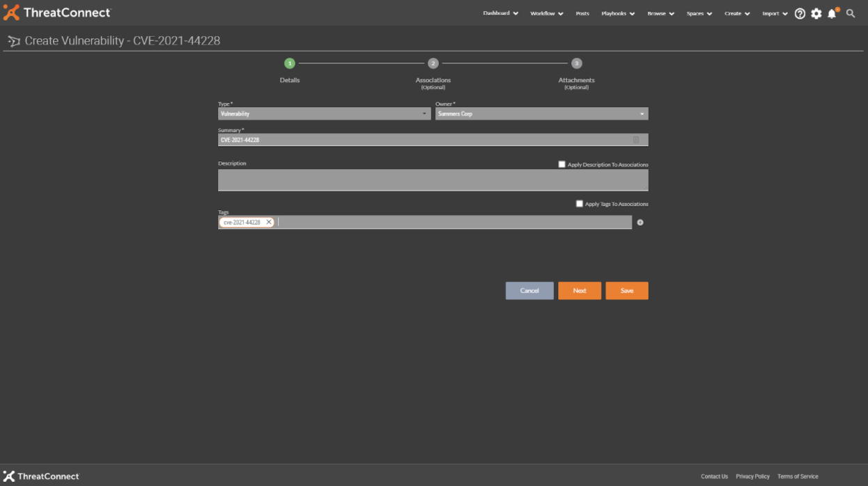Open the Browse menu
Image resolution: width=868 pixels, height=486 pixels.
coord(660,13)
